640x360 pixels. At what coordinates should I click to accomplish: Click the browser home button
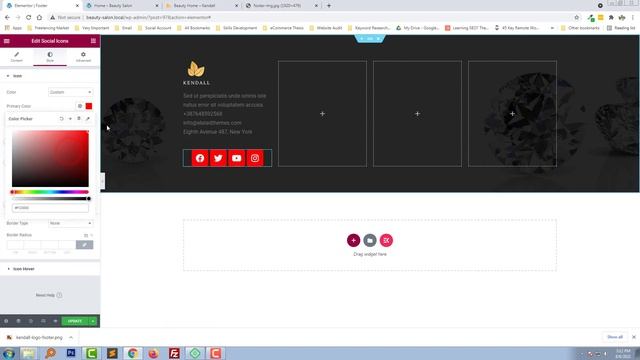[39, 18]
